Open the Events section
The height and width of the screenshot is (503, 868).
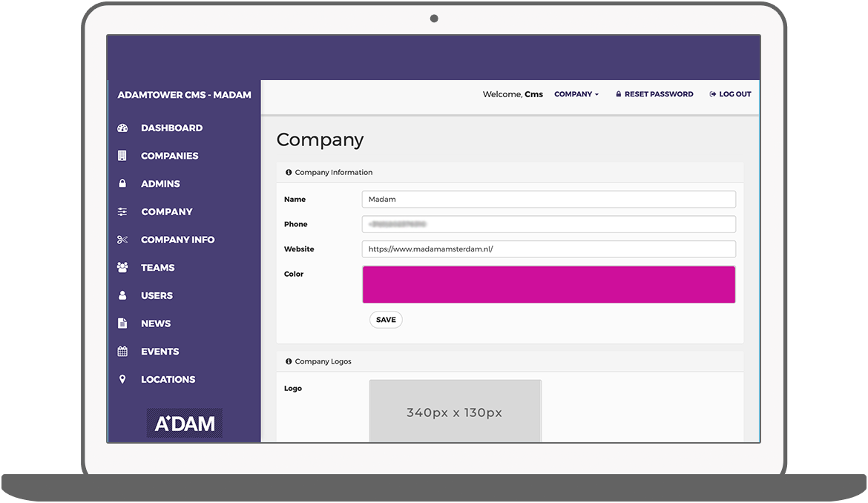(160, 352)
